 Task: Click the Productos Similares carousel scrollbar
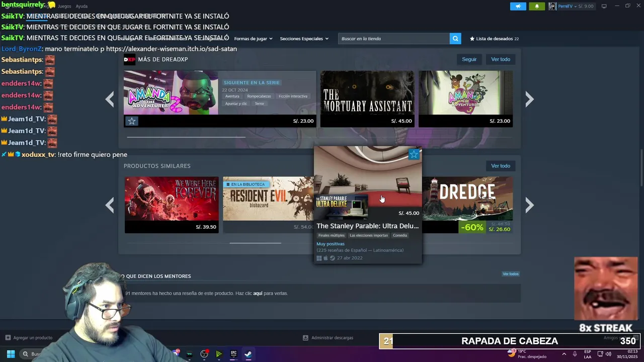pos(256,243)
